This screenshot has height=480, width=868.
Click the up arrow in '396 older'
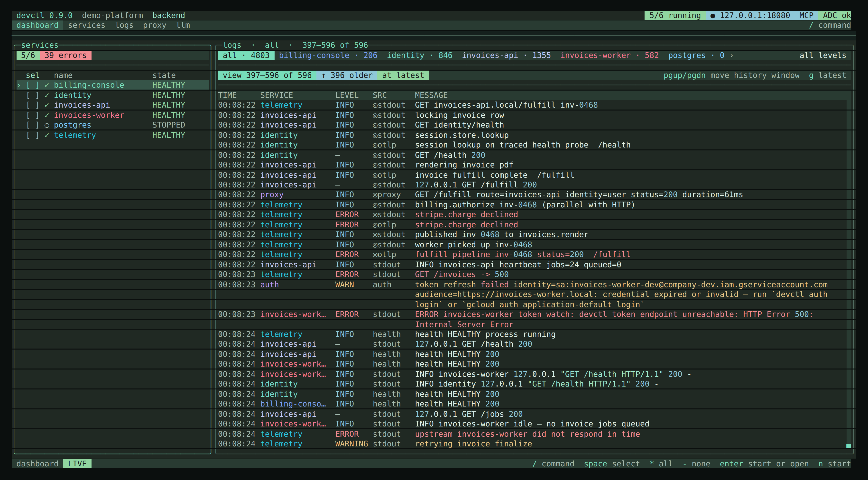(x=323, y=75)
